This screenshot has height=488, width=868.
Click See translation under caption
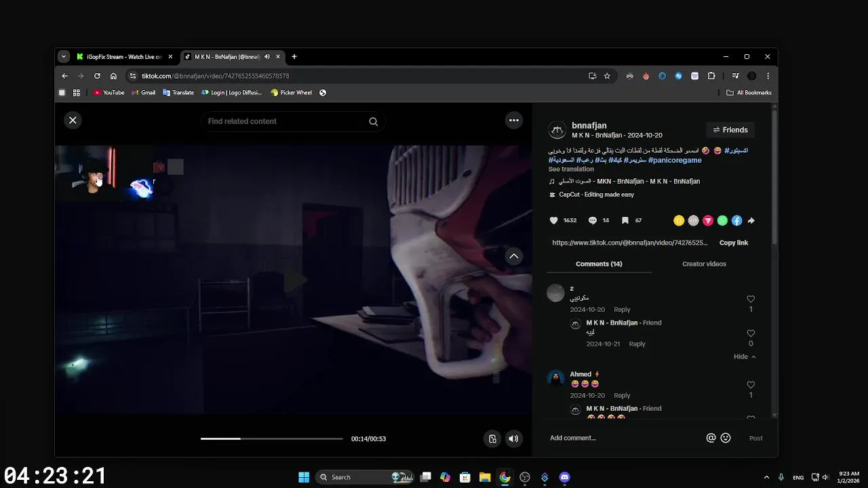[x=571, y=169]
